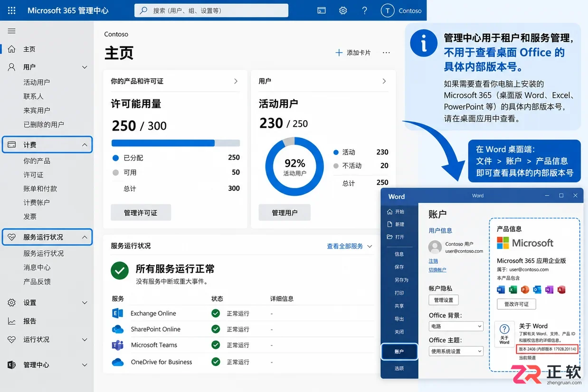This screenshot has height=392, width=588.
Task: Click the Access app icon in product list
Action: tap(561, 289)
